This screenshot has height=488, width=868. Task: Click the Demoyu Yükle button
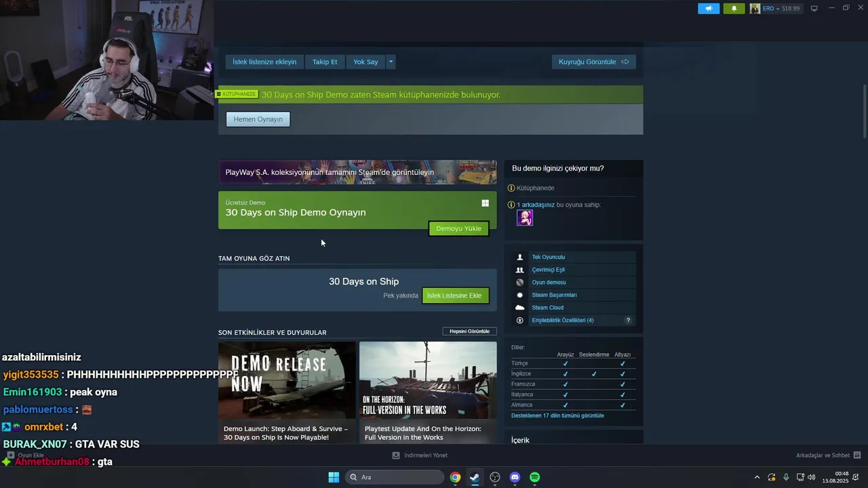(x=458, y=228)
